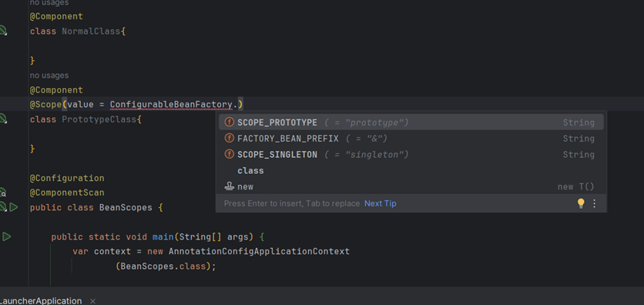Image resolution: width=644 pixels, height=305 pixels.
Task: Click @Component annotation above @Scope line
Action: coord(56,90)
